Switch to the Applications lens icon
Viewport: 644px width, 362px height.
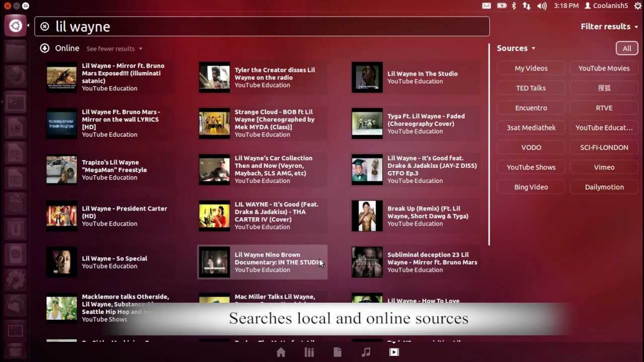[x=309, y=352]
